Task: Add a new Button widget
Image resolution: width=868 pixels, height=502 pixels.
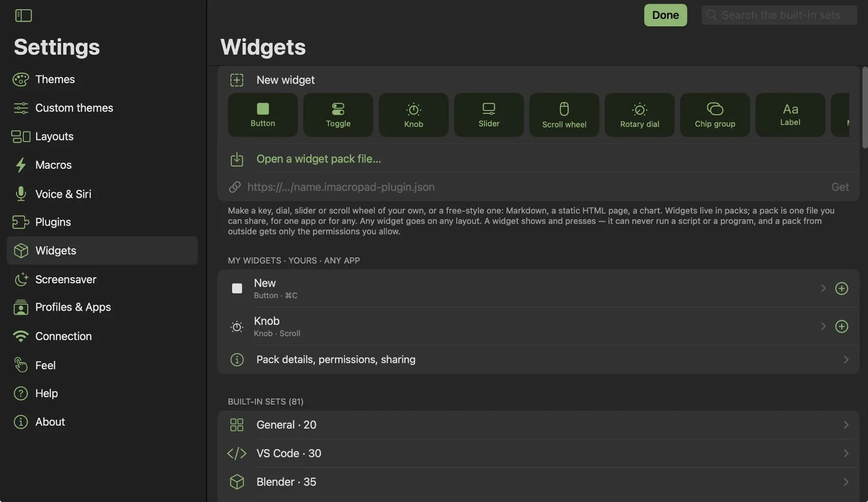Action: tap(262, 115)
